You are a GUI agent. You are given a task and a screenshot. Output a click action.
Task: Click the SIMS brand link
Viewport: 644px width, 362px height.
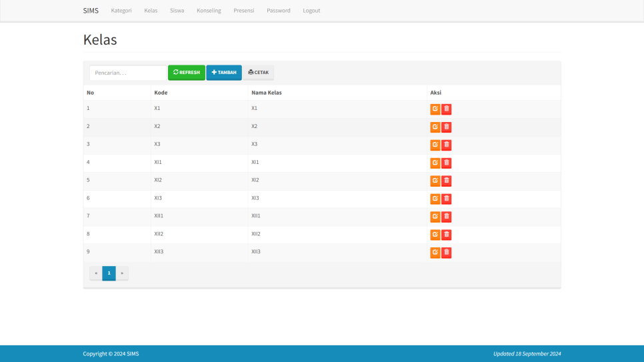click(91, 11)
